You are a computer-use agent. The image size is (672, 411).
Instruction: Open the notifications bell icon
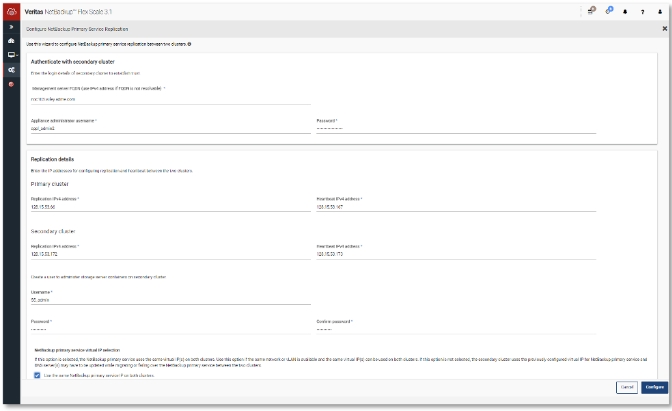tap(626, 10)
